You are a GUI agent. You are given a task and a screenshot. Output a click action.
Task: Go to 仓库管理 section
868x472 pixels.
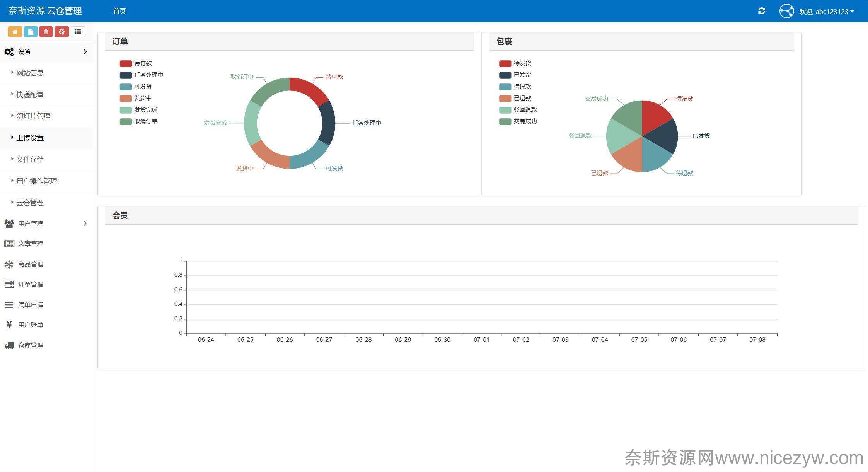(x=47, y=345)
